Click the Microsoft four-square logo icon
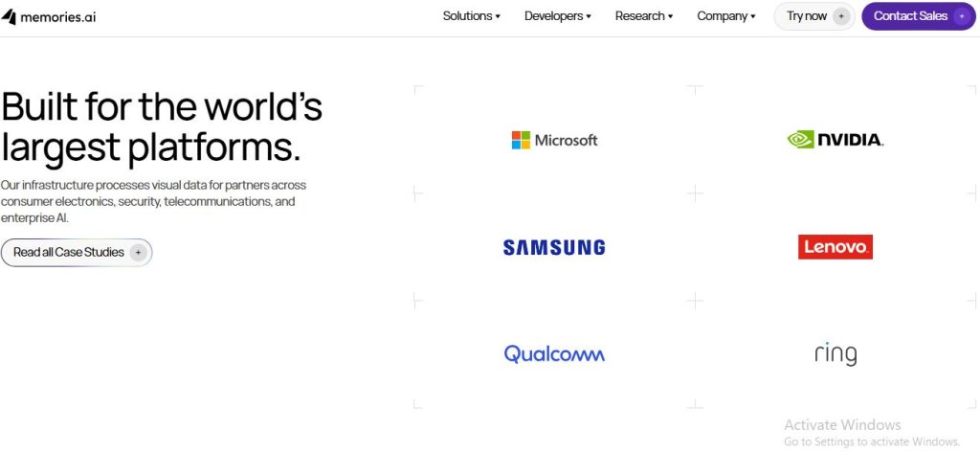This screenshot has width=980, height=453. point(521,140)
